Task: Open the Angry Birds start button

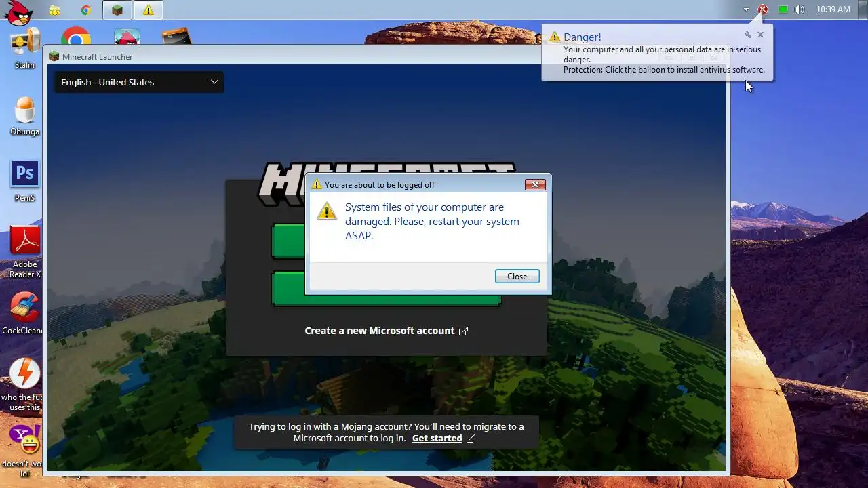Action: pyautogui.click(x=18, y=12)
